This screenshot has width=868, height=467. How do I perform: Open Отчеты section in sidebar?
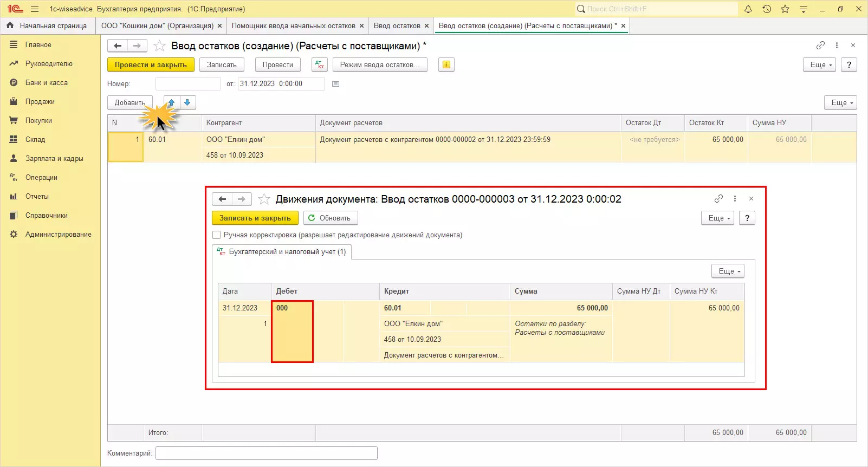pyautogui.click(x=37, y=197)
